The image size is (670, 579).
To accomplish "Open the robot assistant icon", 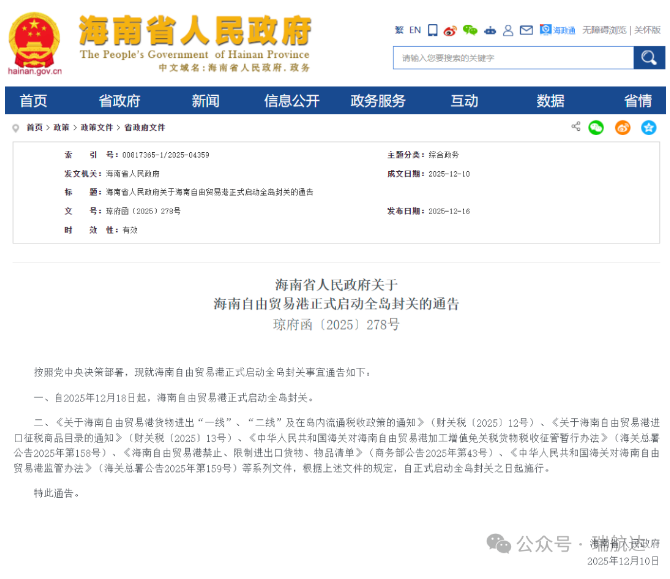I will pyautogui.click(x=489, y=30).
